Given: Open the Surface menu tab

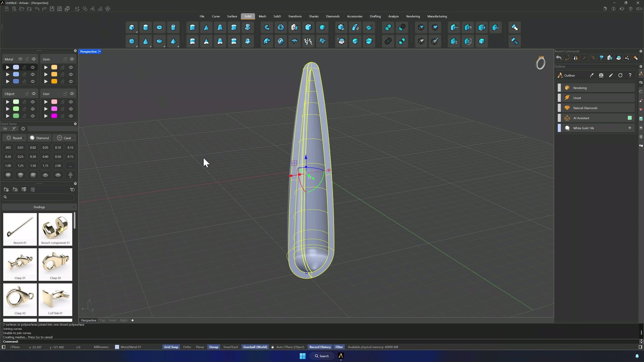Looking at the screenshot, I should 232,16.
